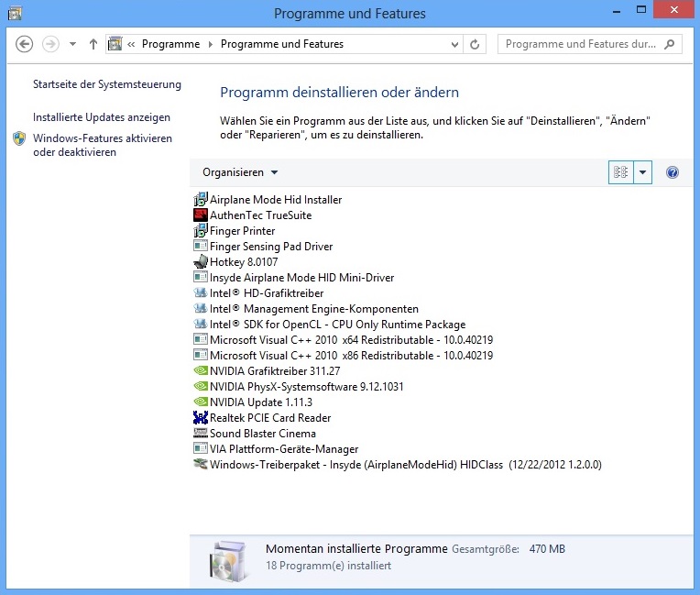Select the Finger Printer entry
Image resolution: width=700 pixels, height=595 pixels.
pyautogui.click(x=243, y=230)
